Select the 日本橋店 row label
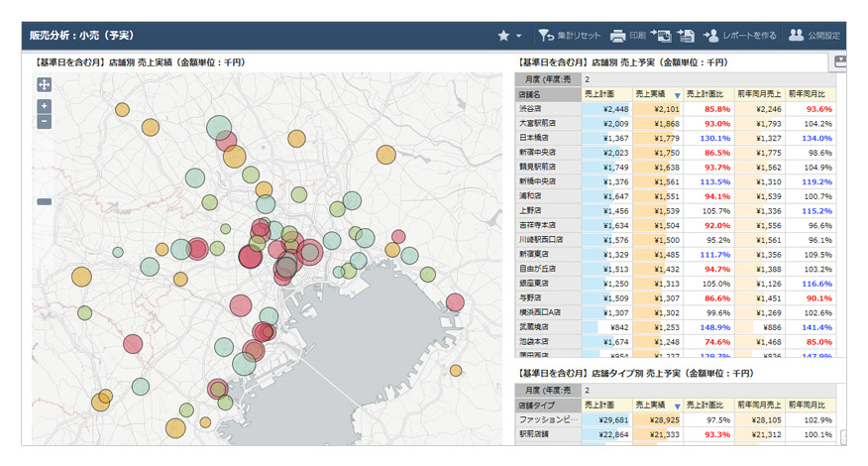The width and height of the screenshot is (868, 466). point(533,138)
